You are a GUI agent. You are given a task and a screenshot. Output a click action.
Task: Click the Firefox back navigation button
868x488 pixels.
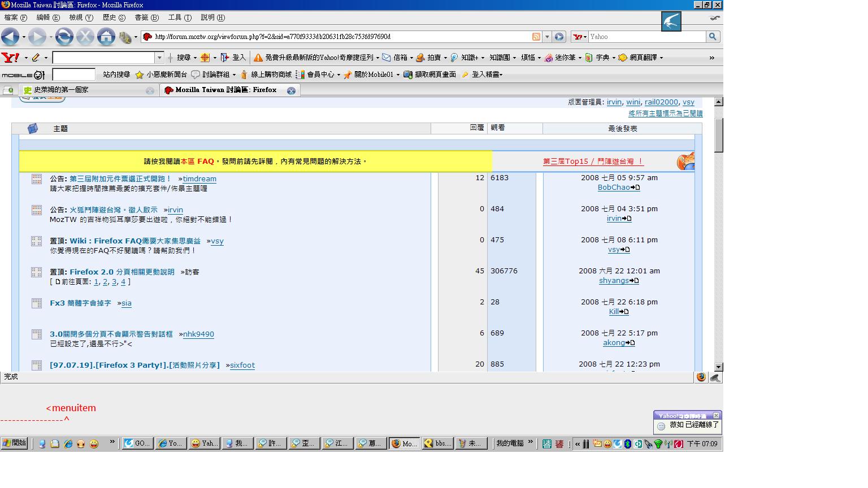point(10,37)
